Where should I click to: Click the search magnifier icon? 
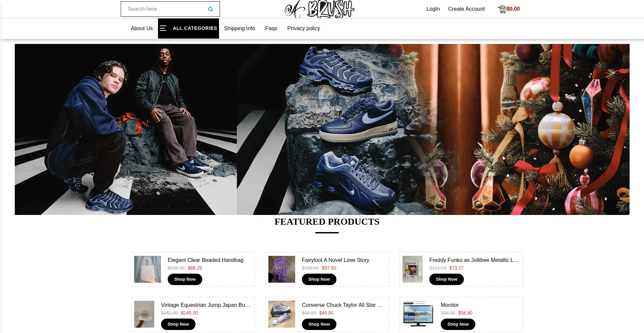tap(210, 9)
